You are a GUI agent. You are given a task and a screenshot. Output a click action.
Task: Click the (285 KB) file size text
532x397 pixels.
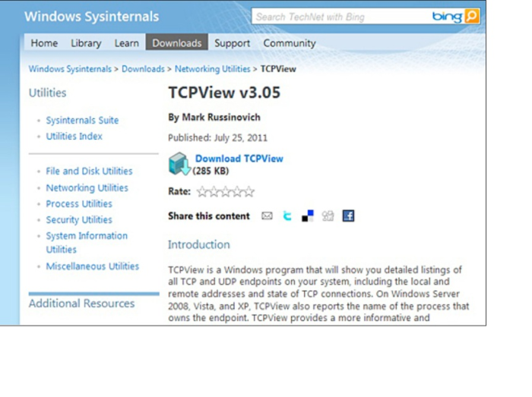[211, 171]
